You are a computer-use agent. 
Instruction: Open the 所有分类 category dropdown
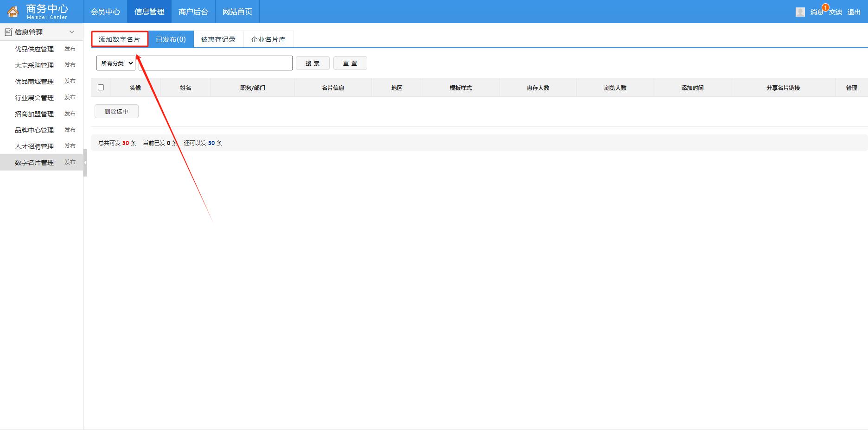pos(116,63)
